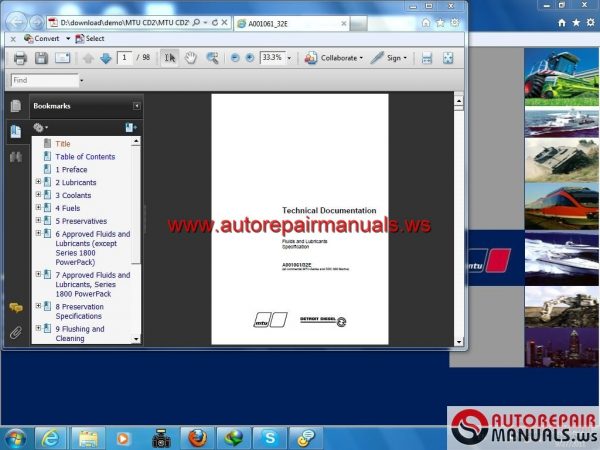Close the A001061_32E tab
600x450 pixels.
pos(344,24)
